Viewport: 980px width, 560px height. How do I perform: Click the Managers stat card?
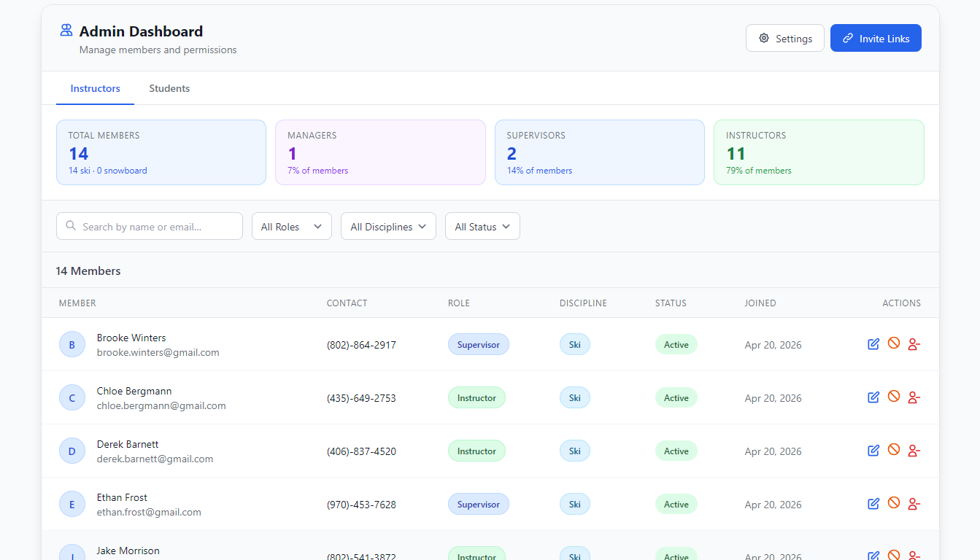click(380, 152)
